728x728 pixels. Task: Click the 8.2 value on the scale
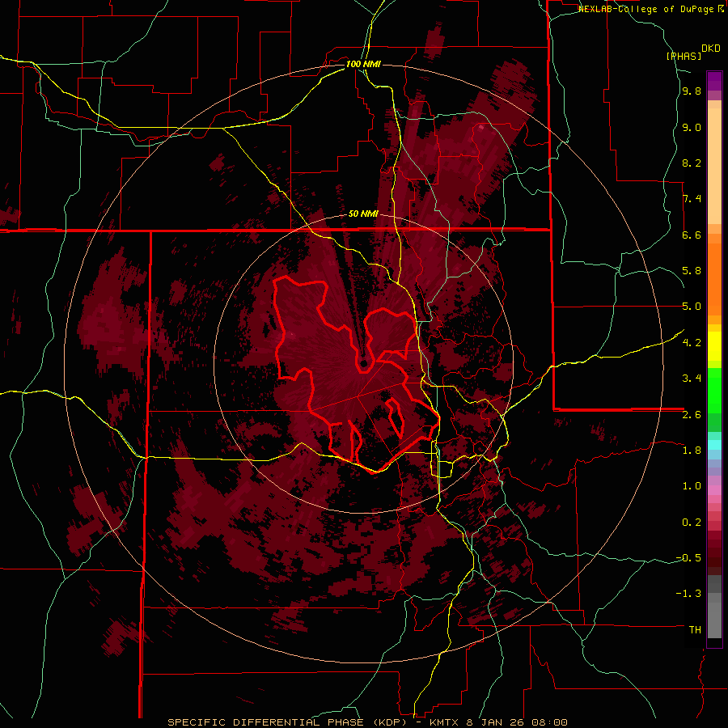(x=692, y=163)
